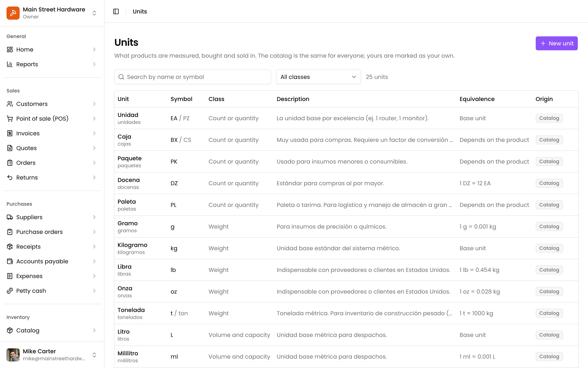Focus the Search by name or symbol field
588x368 pixels.
(193, 77)
